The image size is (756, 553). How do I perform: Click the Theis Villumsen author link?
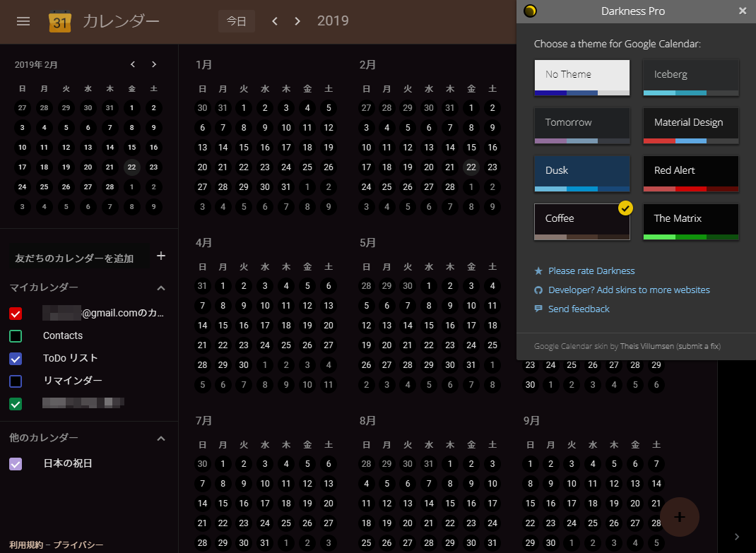646,346
